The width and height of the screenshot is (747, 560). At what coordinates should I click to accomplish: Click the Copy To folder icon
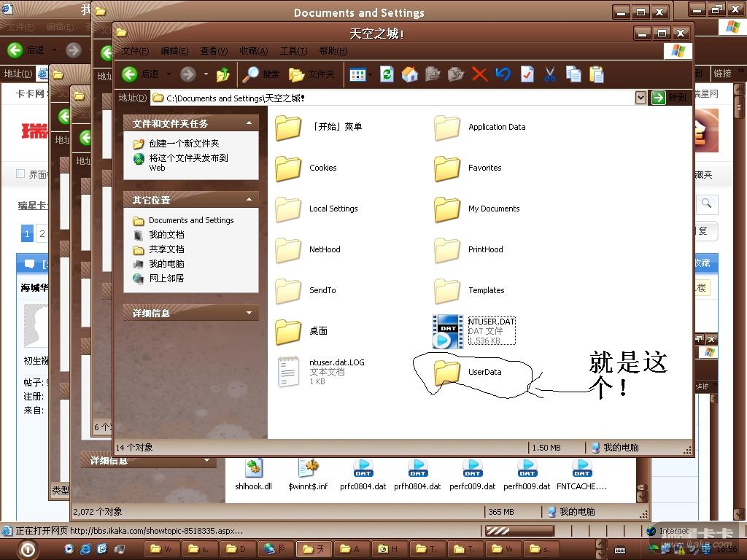tap(456, 74)
